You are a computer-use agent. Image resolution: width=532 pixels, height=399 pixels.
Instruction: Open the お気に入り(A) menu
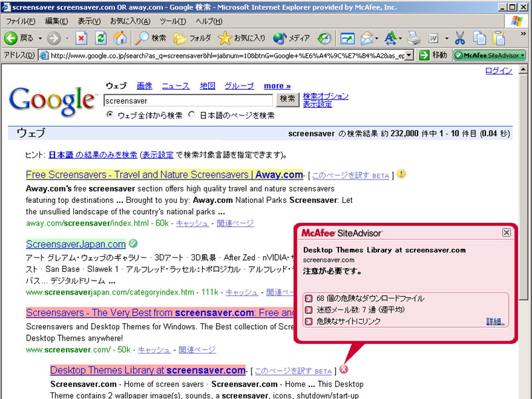[x=130, y=21]
